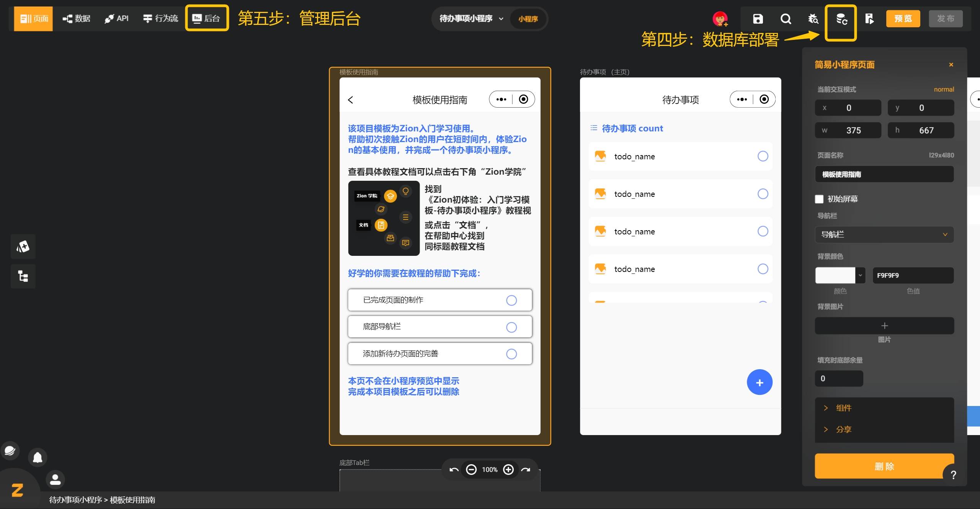Edit the h height field
Image resolution: width=980 pixels, height=509 pixels.
click(x=921, y=130)
